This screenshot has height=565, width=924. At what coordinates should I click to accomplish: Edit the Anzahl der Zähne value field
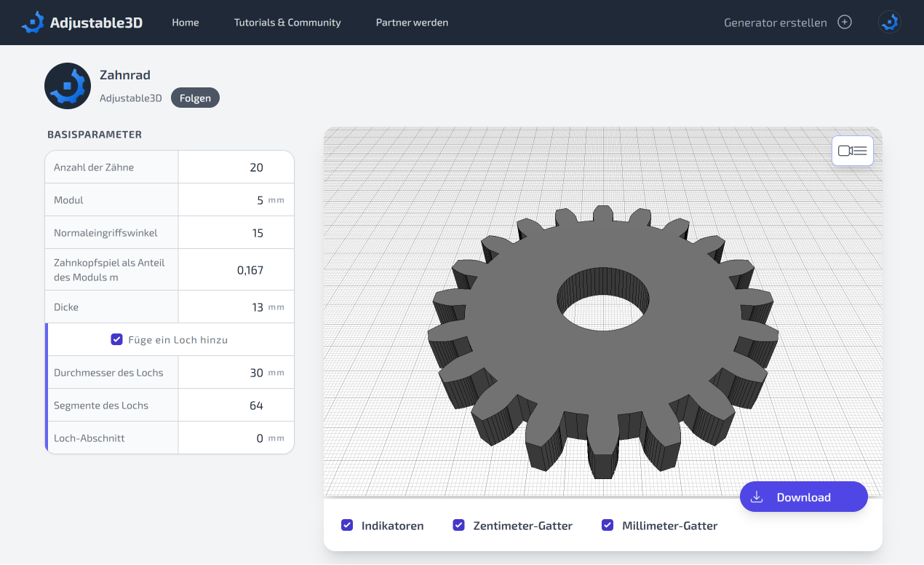tap(236, 167)
